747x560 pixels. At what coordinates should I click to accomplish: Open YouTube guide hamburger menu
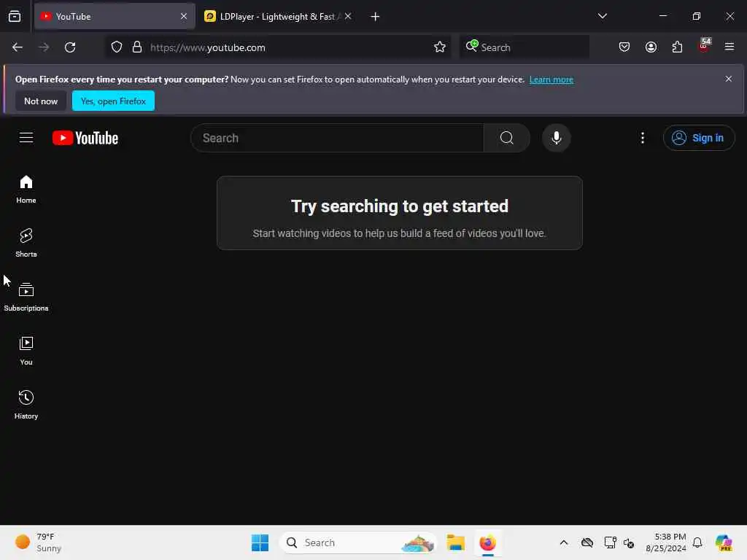[26, 138]
